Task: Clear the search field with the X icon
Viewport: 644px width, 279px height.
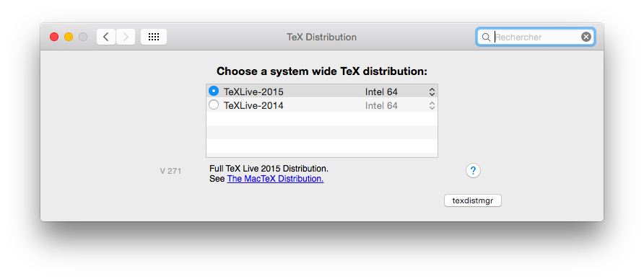Action: click(x=586, y=37)
